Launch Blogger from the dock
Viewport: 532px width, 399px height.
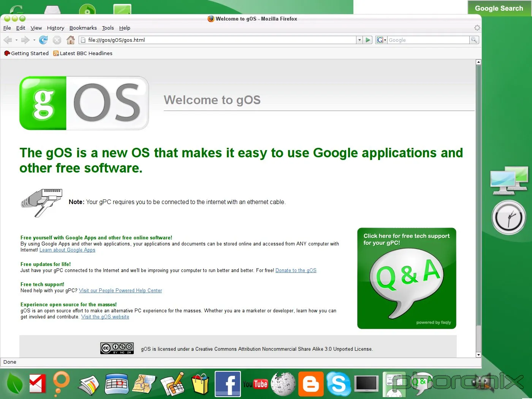pos(311,384)
